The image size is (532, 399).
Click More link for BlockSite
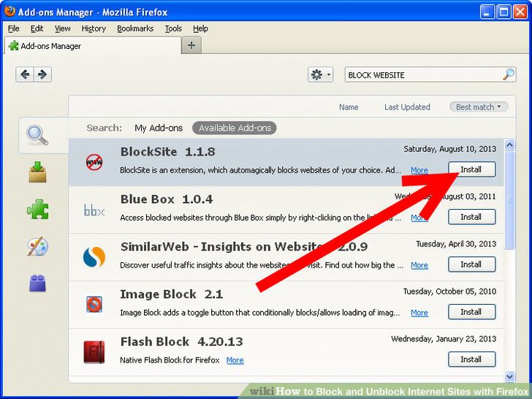tap(419, 170)
